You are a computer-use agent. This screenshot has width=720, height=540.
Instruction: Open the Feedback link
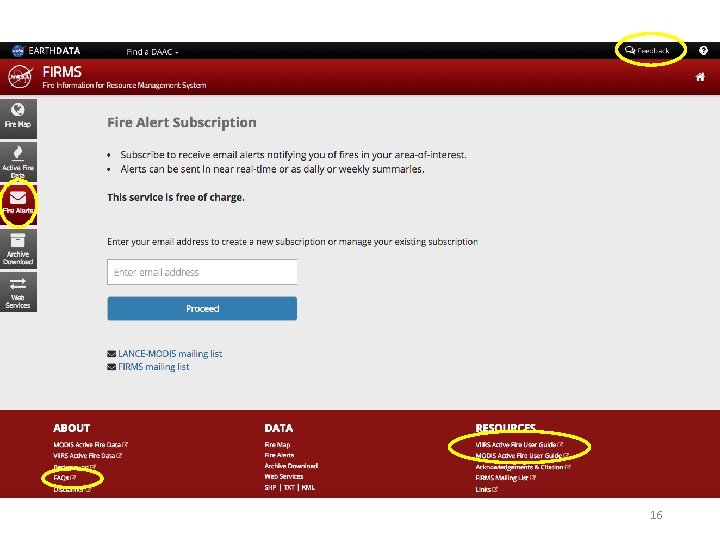tap(647, 51)
